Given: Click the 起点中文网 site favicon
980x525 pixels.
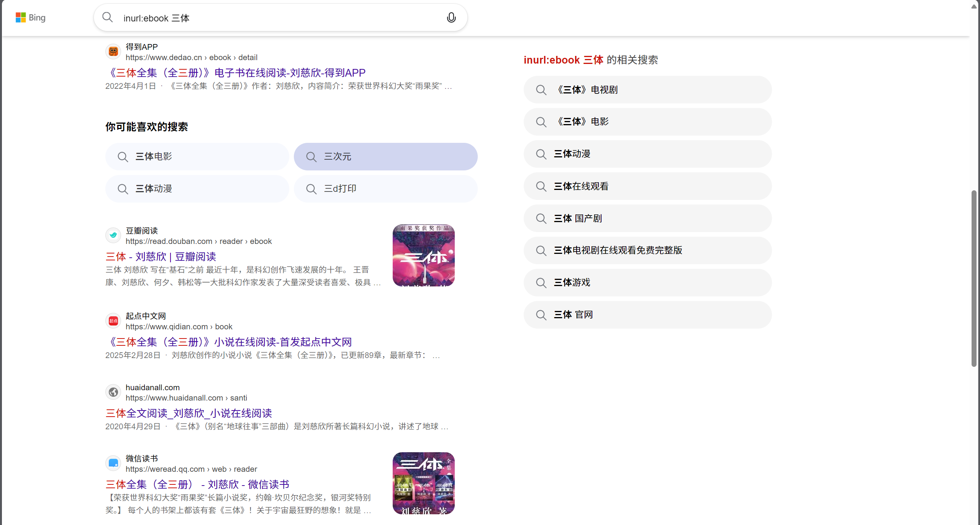Looking at the screenshot, I should coord(113,321).
